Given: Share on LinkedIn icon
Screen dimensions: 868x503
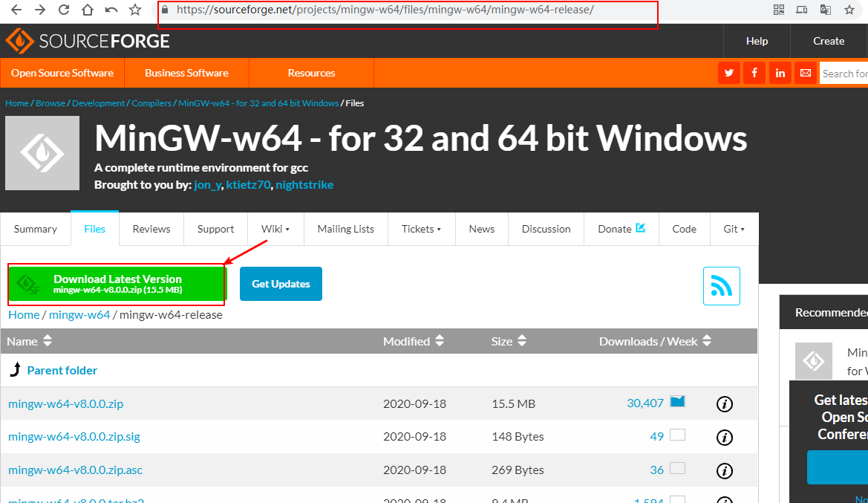Looking at the screenshot, I should click(780, 73).
